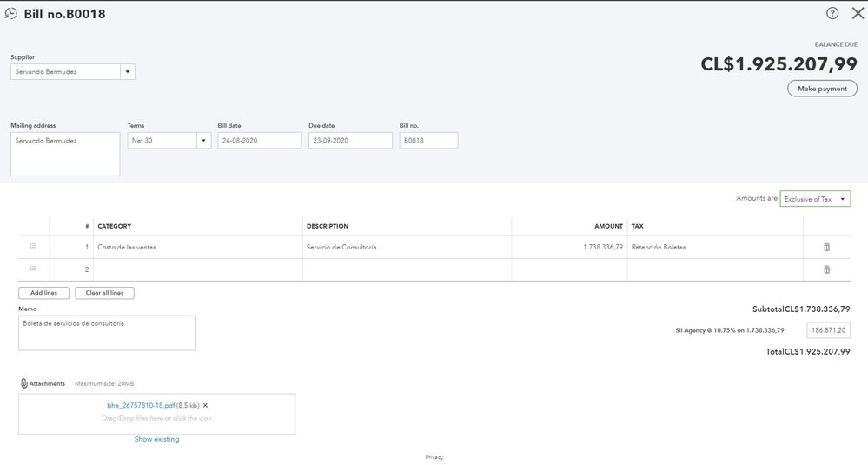This screenshot has width=868, height=465.
Task: Click the Clear all lines button
Action: point(104,293)
